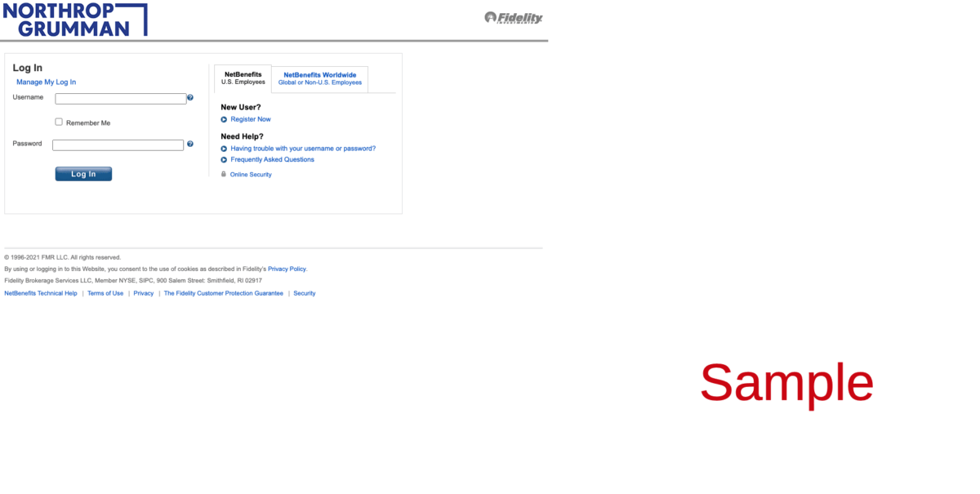Open the Password help question-mark icon
The width and height of the screenshot is (980, 494).
point(190,145)
